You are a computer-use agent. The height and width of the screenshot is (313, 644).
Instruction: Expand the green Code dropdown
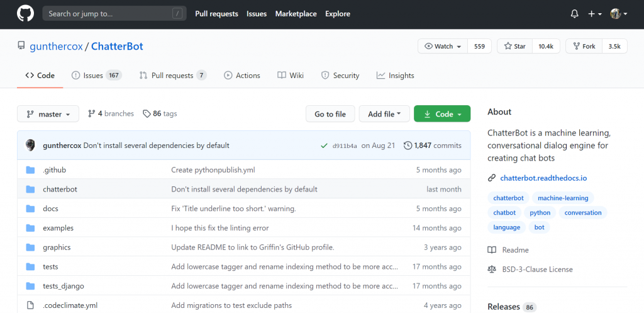point(442,114)
